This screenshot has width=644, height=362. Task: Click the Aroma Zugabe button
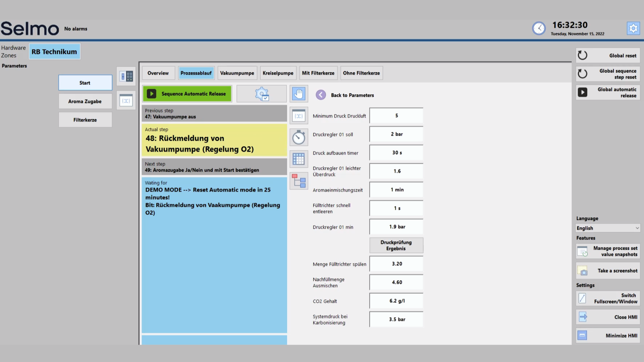click(85, 101)
